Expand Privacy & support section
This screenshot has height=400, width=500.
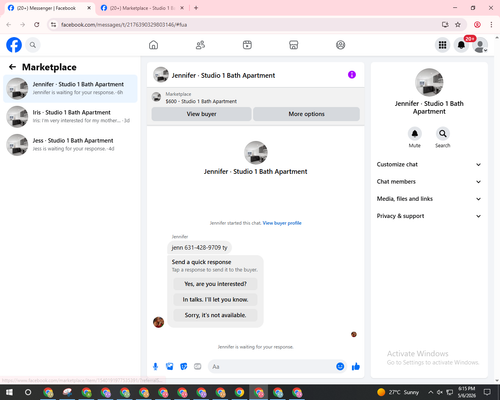tap(429, 216)
